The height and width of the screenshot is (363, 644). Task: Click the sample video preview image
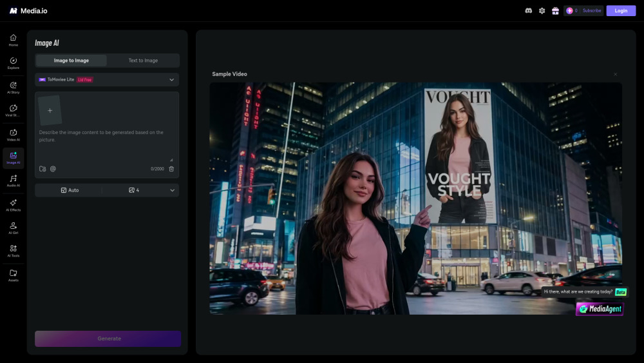coord(415,198)
